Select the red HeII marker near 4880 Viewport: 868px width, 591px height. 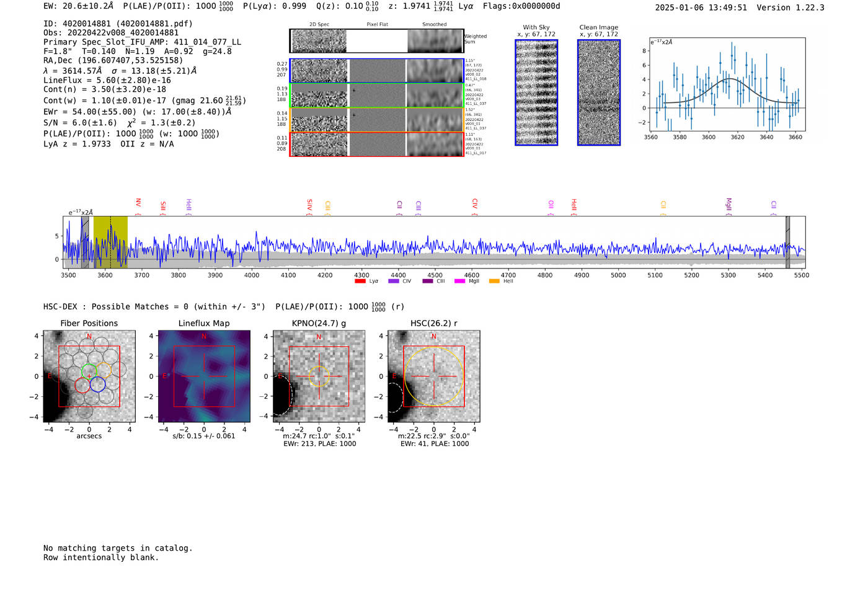click(x=573, y=207)
